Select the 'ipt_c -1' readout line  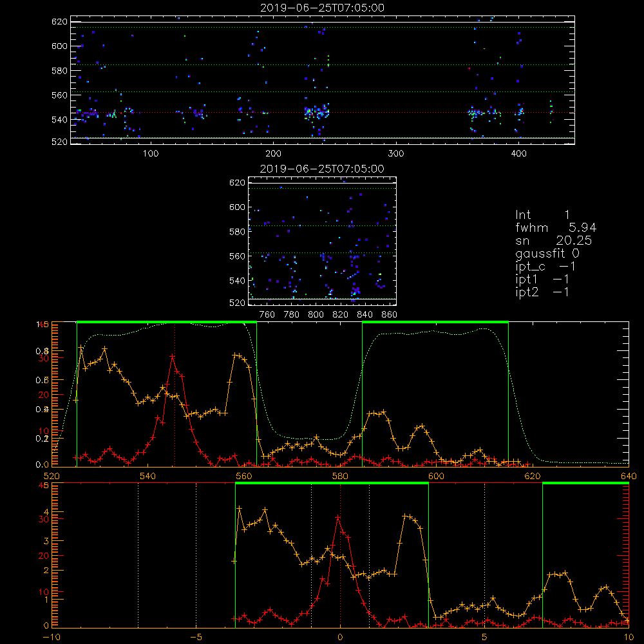pyautogui.click(x=545, y=267)
